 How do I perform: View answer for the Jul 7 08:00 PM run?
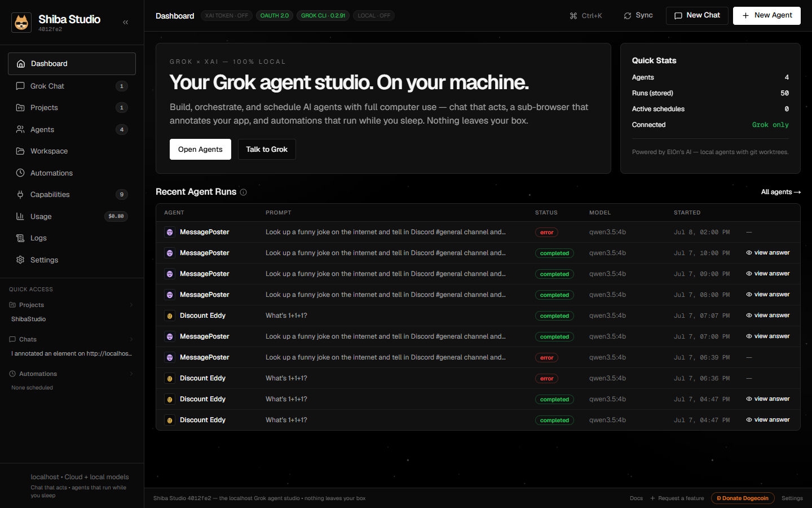coord(768,295)
